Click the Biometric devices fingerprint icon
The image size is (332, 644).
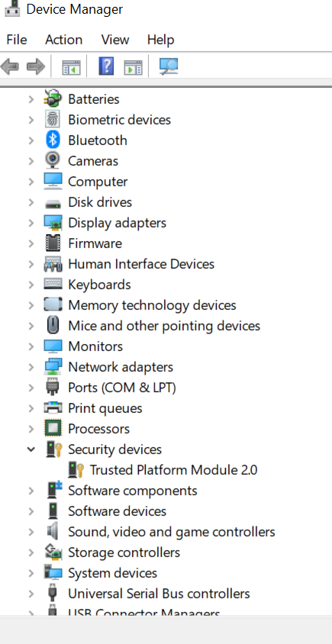[53, 120]
